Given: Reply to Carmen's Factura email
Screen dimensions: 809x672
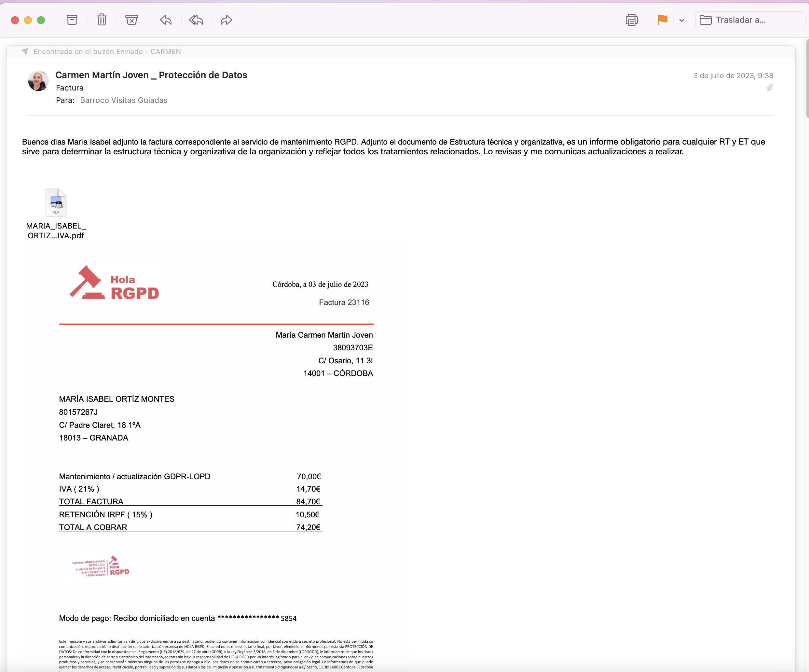Looking at the screenshot, I should coord(166,20).
